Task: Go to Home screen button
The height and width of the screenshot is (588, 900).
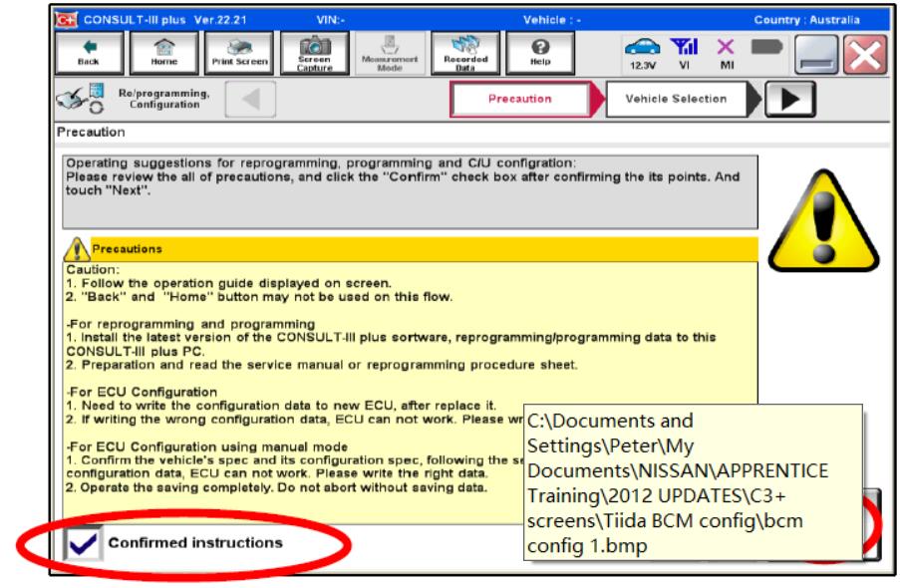Action: pyautogui.click(x=164, y=53)
